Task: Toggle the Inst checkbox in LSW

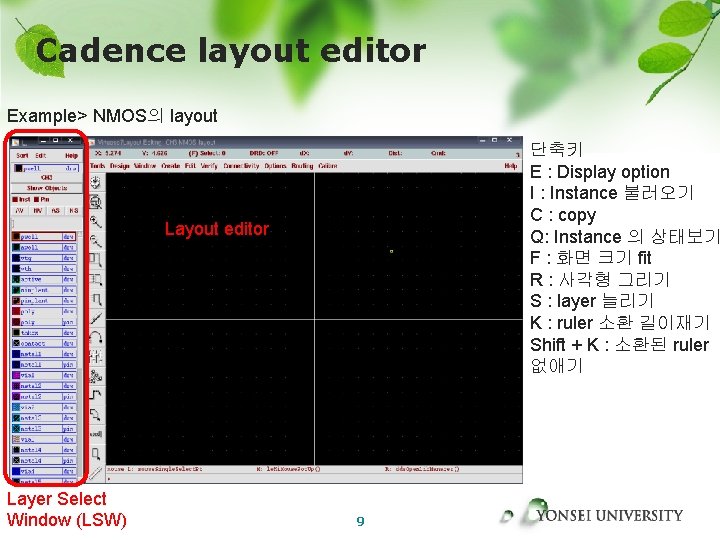Action: (x=21, y=200)
